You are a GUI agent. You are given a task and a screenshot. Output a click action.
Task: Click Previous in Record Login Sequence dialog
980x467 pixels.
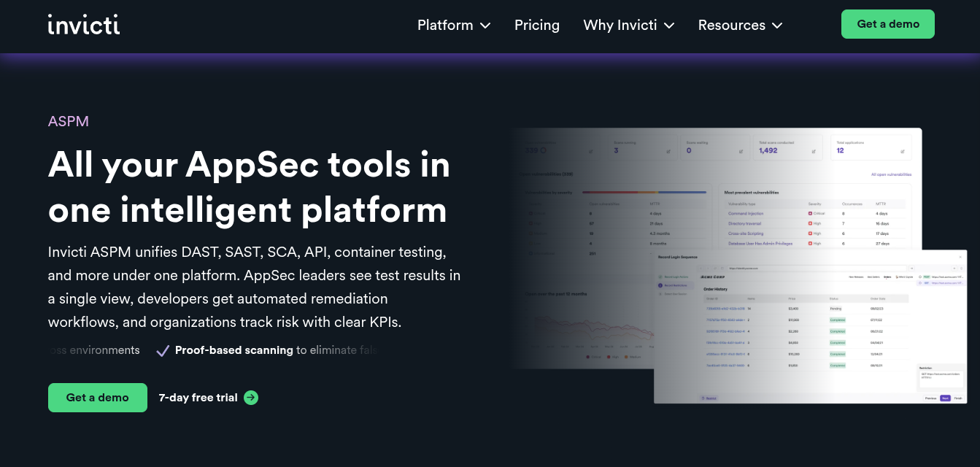(930, 398)
